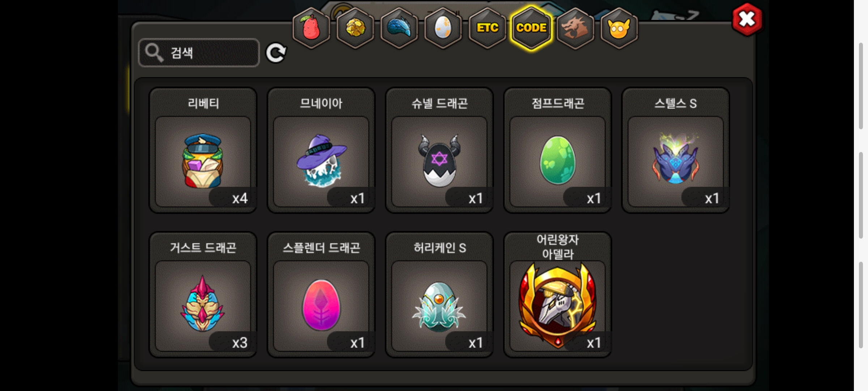This screenshot has height=391, width=868.
Task: Choose the 거스트 드래곤 egg
Action: coord(203,295)
